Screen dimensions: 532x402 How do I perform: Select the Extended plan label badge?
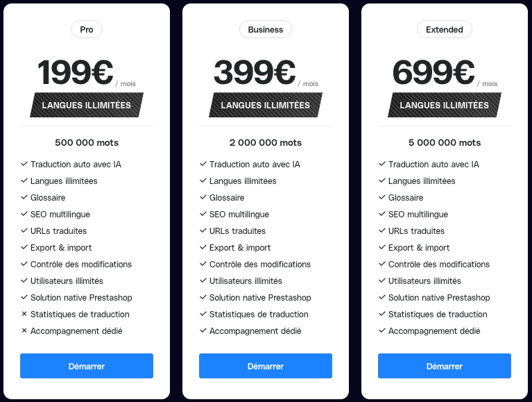[445, 30]
